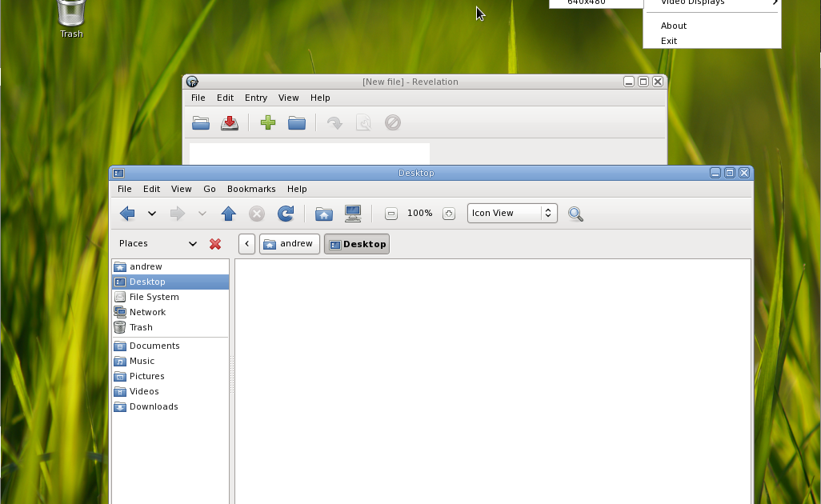Screen dimensions: 821x504
Task: Close the Places side pane
Action: coord(215,244)
